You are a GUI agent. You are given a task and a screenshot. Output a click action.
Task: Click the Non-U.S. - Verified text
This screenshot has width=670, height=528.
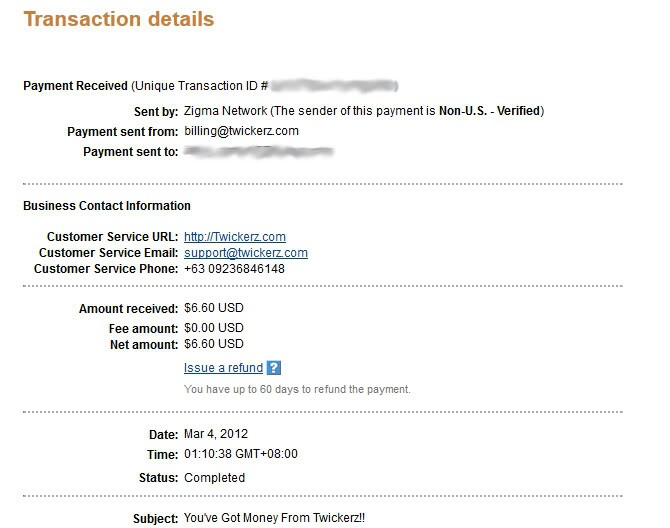pos(490,111)
